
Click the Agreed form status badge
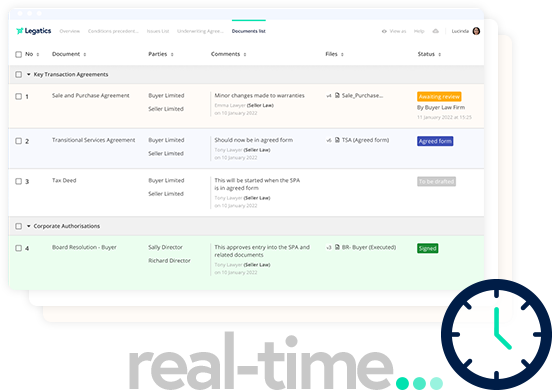click(435, 141)
